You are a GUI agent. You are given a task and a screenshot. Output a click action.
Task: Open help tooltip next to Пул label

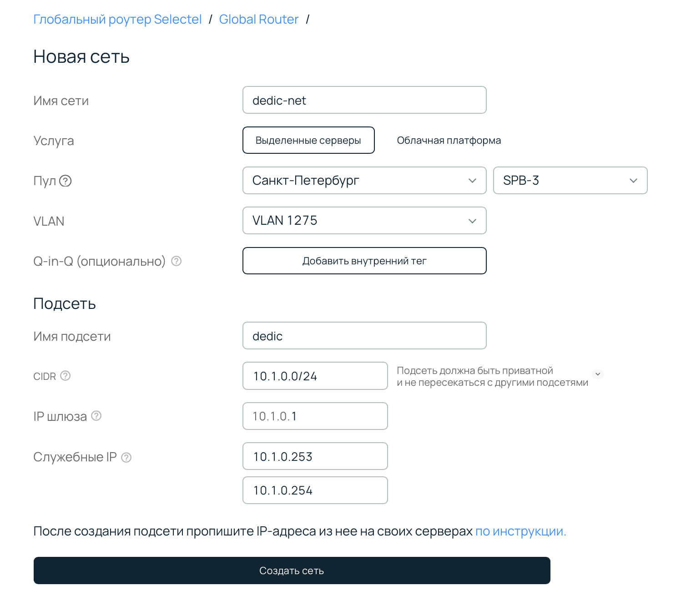point(66,181)
